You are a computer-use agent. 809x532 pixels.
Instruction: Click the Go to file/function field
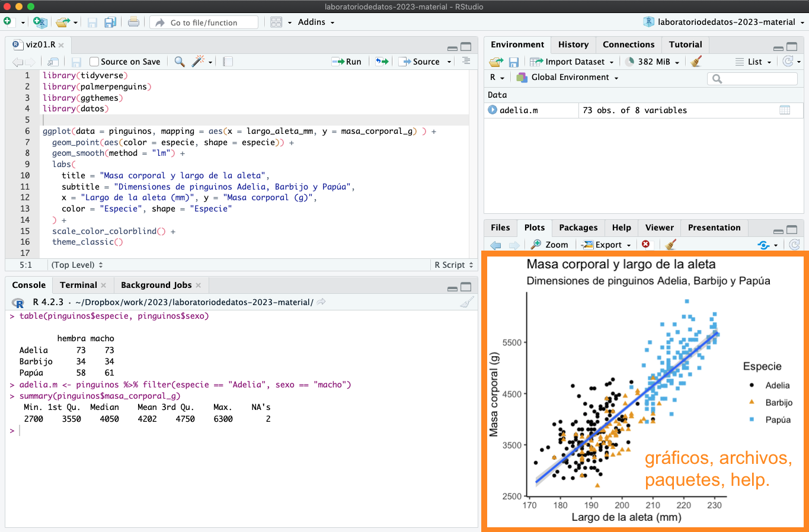tap(204, 23)
